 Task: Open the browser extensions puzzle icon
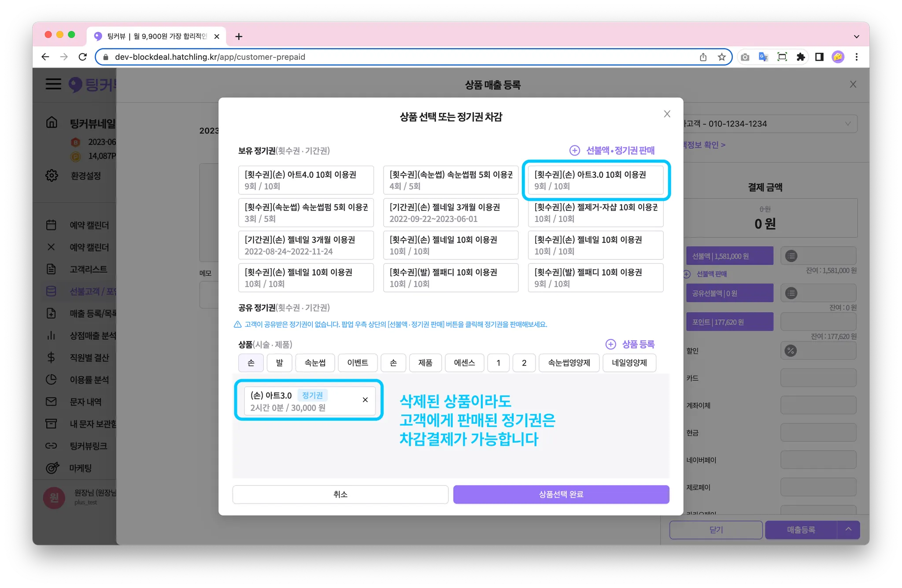(801, 57)
